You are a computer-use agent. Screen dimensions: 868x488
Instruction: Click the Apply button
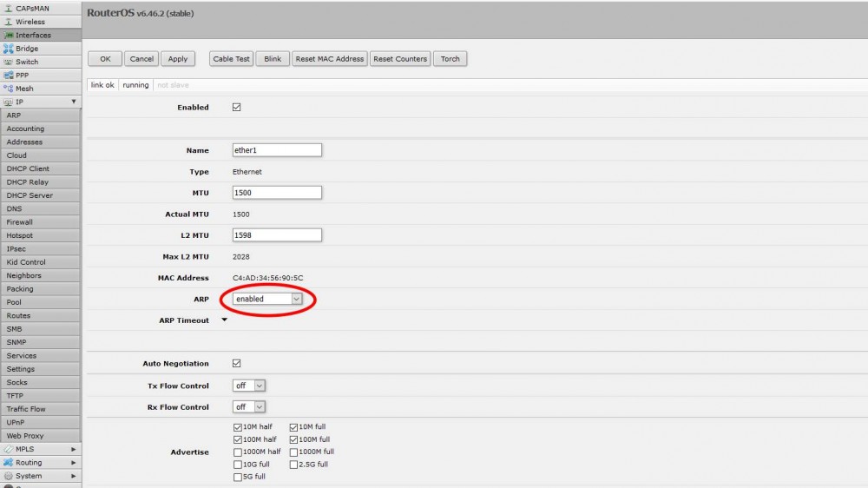click(x=178, y=59)
